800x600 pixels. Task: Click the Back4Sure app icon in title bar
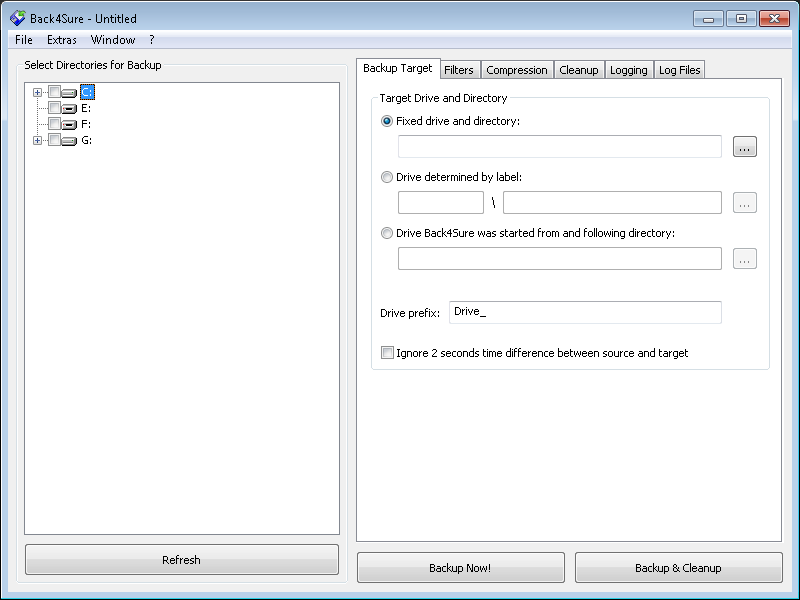point(17,18)
